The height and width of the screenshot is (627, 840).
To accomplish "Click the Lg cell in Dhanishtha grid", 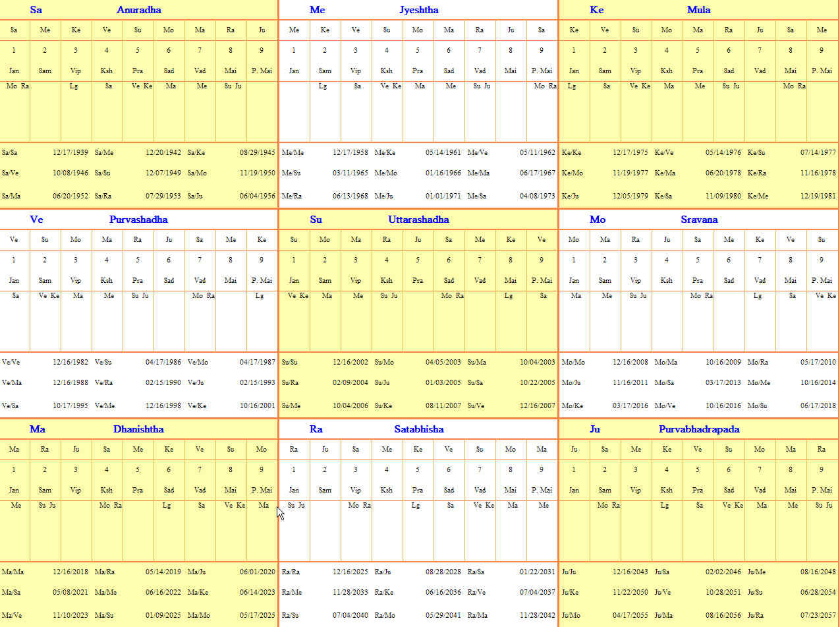I will pyautogui.click(x=167, y=505).
